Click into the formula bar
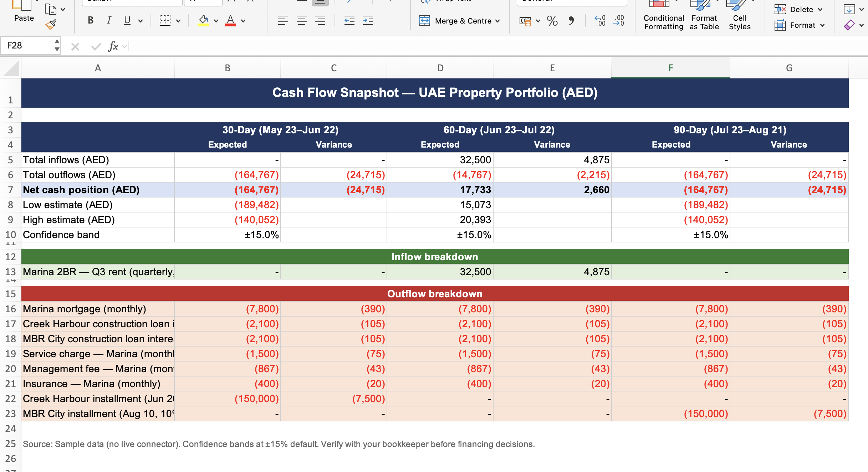Viewport: 868px width, 472px height. (x=498, y=46)
